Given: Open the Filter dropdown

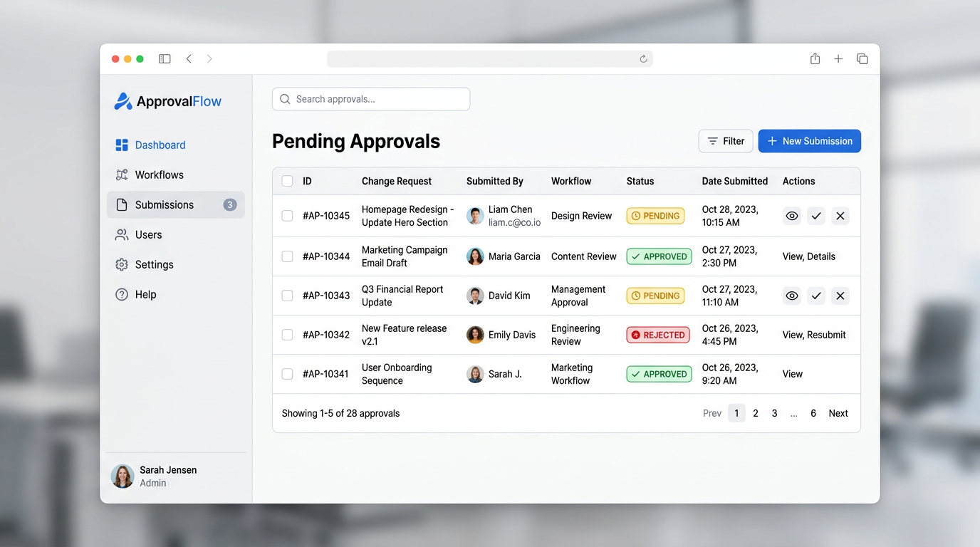Looking at the screenshot, I should pos(726,141).
